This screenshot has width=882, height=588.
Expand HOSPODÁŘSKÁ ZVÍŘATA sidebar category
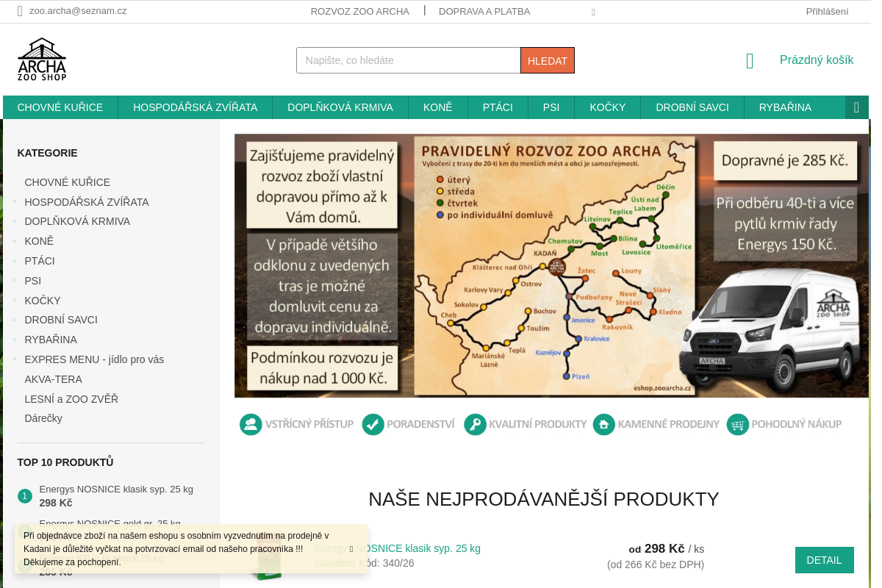point(14,201)
